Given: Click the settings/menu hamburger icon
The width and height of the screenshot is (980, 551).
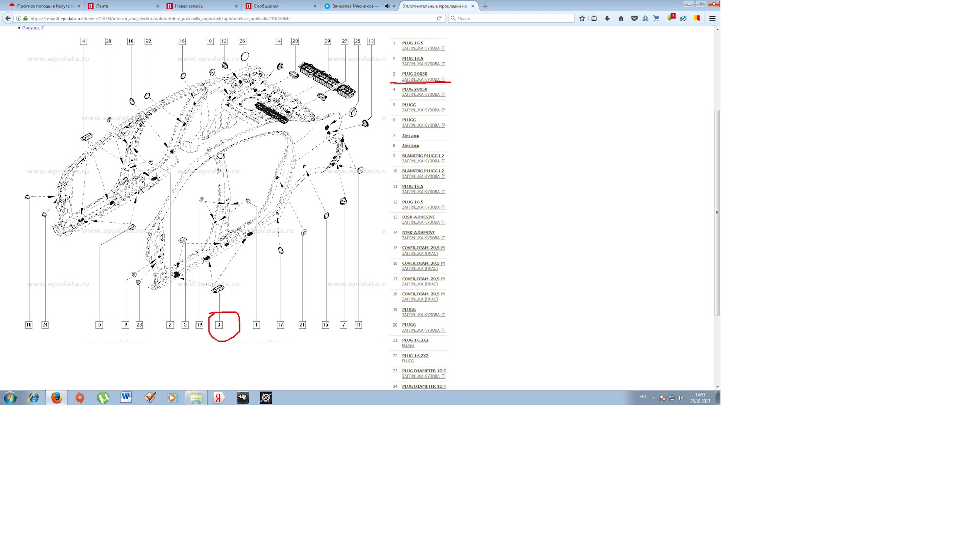Looking at the screenshot, I should point(712,18).
